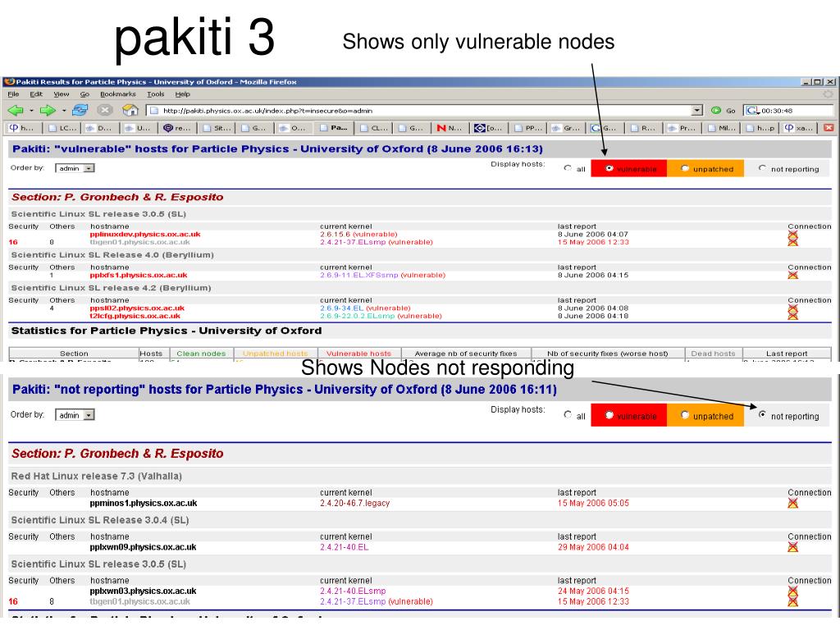
Task: Select 'not reporting' radio on the vulnerable hosts page
Action: (x=762, y=168)
